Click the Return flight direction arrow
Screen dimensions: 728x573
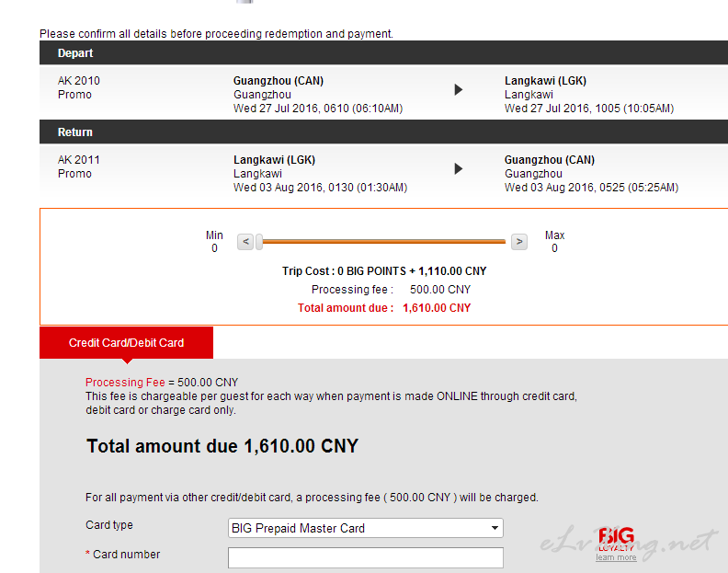coord(459,168)
